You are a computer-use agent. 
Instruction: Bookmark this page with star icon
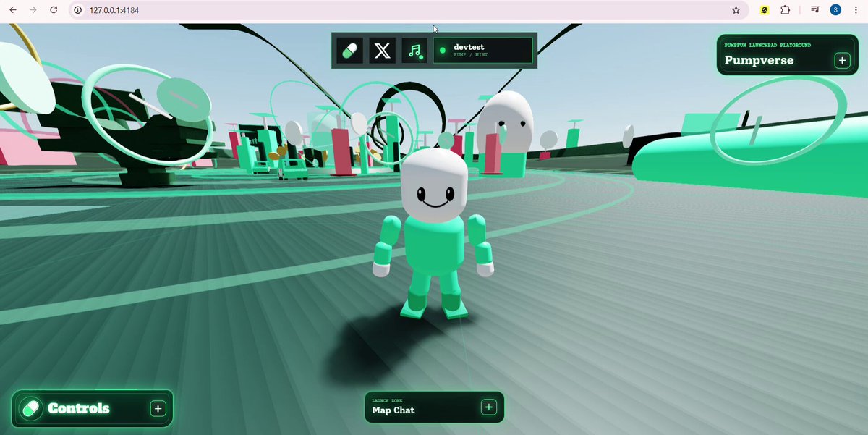pos(736,10)
